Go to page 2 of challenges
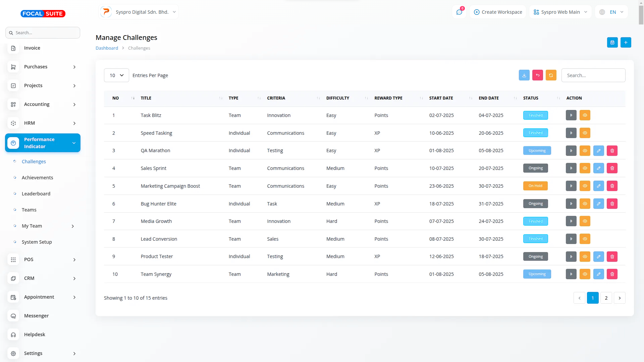Image resolution: width=644 pixels, height=362 pixels. tap(606, 298)
